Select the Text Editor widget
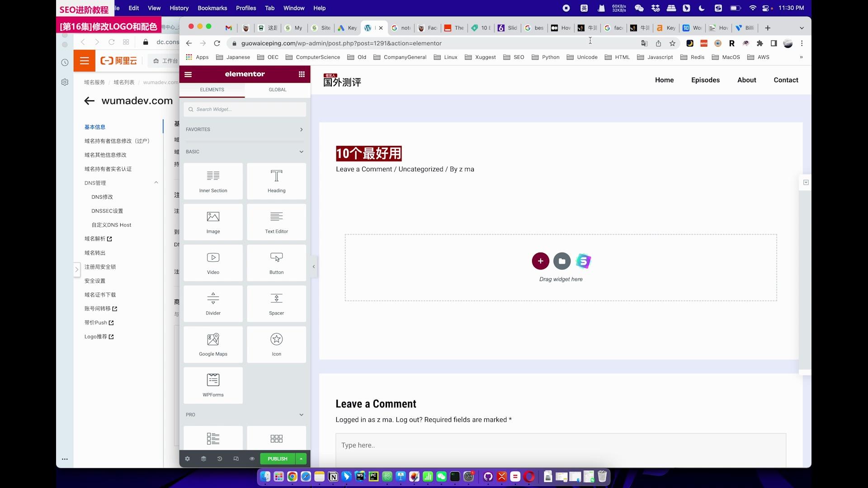The height and width of the screenshot is (488, 868). click(x=276, y=222)
